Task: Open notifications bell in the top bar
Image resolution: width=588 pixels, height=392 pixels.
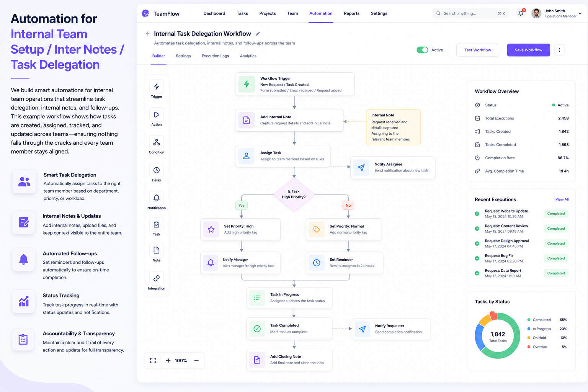Action: (x=521, y=13)
